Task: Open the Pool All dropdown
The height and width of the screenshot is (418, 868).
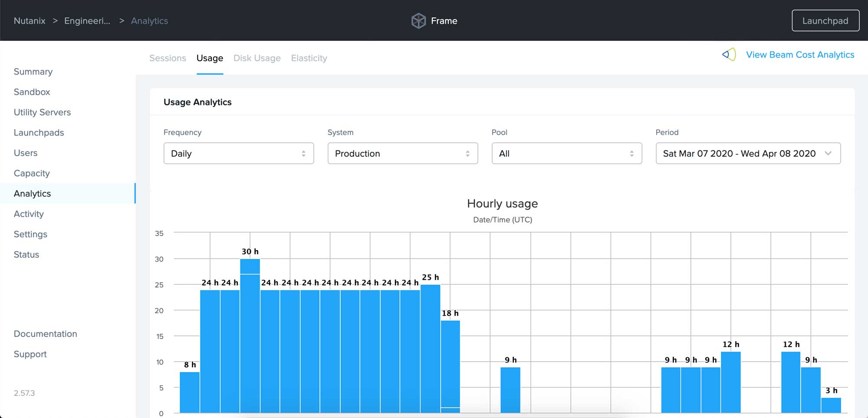Action: [566, 153]
